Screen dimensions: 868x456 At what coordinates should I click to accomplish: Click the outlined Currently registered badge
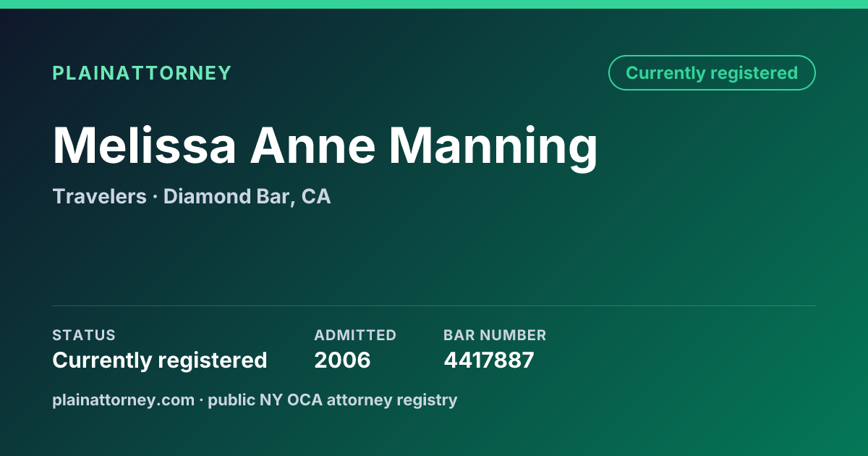click(x=712, y=73)
